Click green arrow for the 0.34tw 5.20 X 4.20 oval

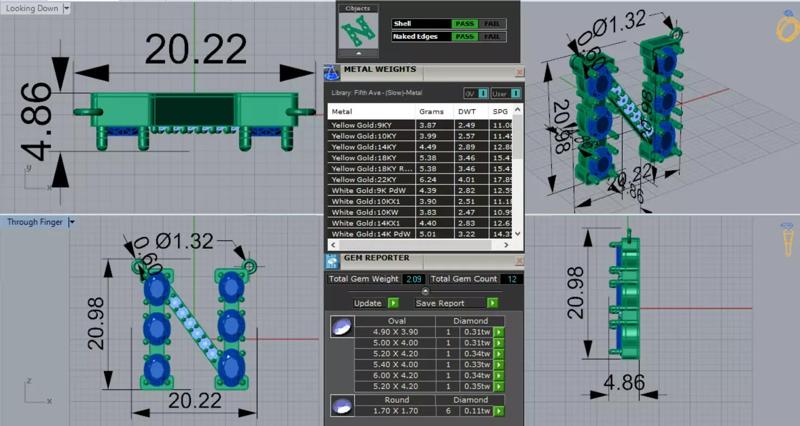coord(498,354)
